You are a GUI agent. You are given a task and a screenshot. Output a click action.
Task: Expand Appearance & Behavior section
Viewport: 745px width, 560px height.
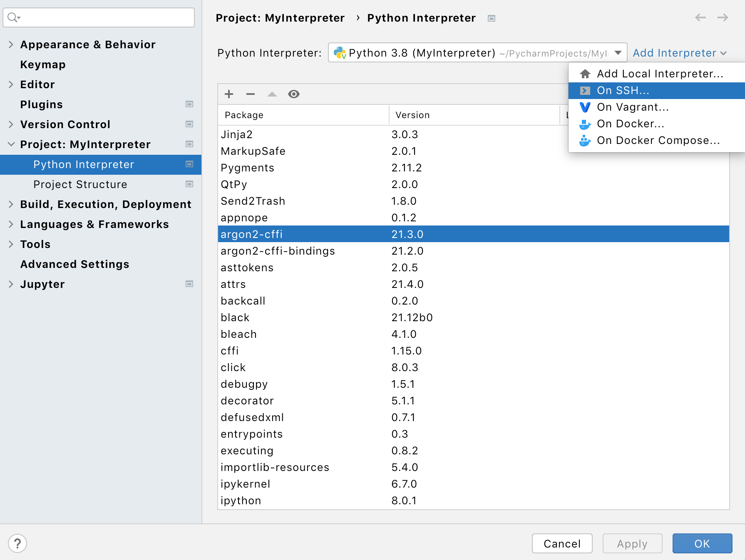coord(11,44)
